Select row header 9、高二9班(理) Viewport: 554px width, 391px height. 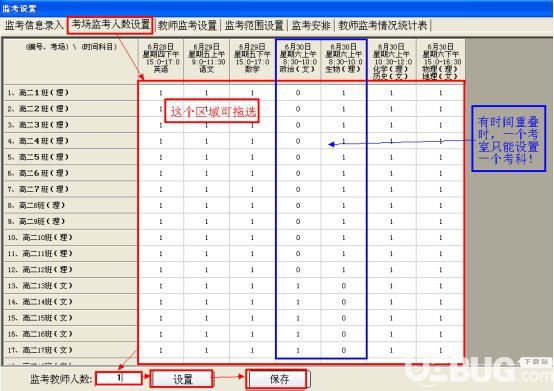tap(70, 221)
